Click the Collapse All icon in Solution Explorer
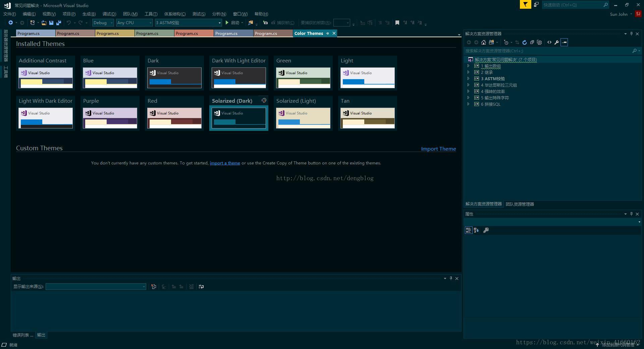 pos(532,42)
